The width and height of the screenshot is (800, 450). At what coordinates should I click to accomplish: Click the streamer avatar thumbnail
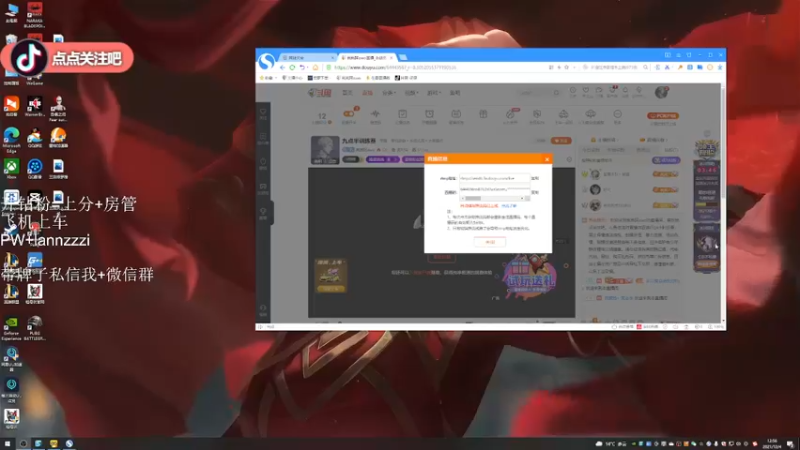pyautogui.click(x=325, y=150)
